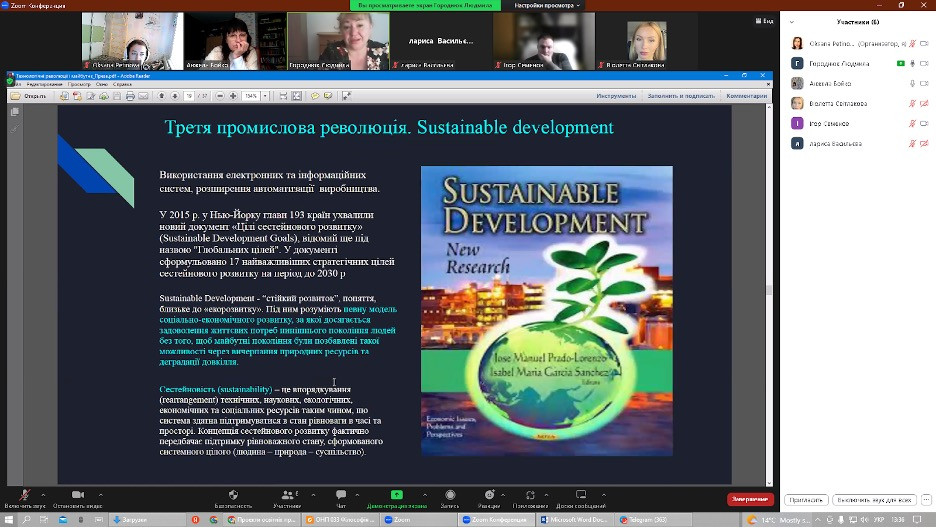Image resolution: width=936 pixels, height=528 pixels.
Task: Stop video using the camera button
Action: point(78,495)
